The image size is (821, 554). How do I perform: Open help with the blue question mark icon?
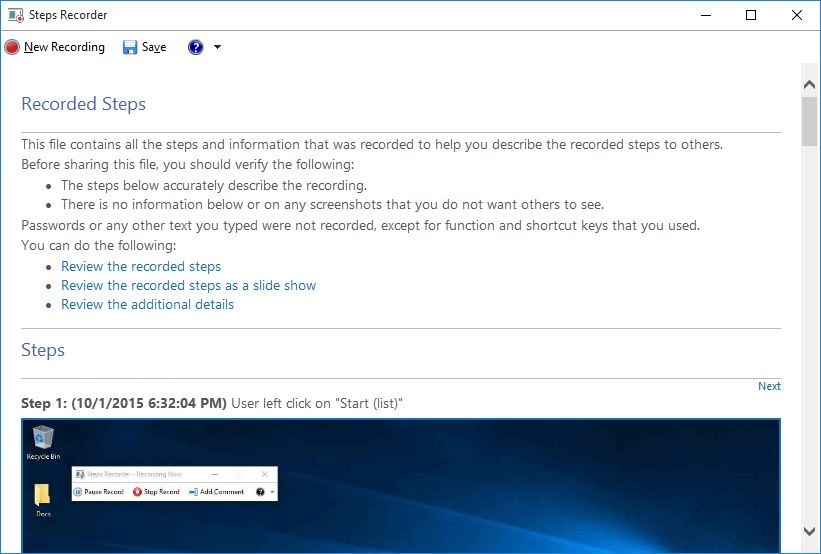coord(196,47)
